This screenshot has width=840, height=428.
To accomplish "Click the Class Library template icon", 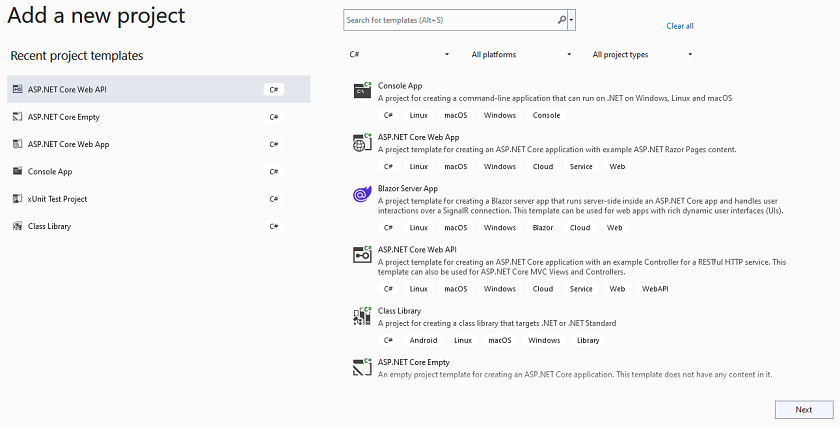I will [362, 316].
